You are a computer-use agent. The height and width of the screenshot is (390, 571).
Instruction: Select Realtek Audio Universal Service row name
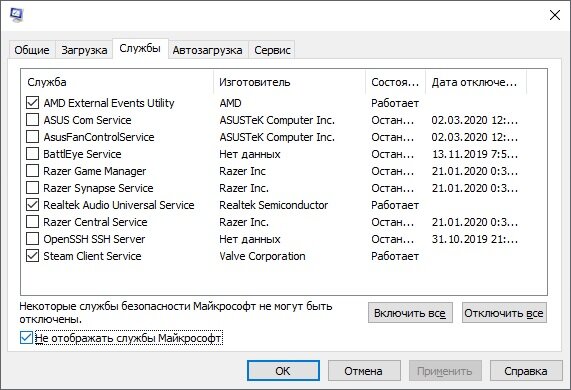[x=119, y=205]
